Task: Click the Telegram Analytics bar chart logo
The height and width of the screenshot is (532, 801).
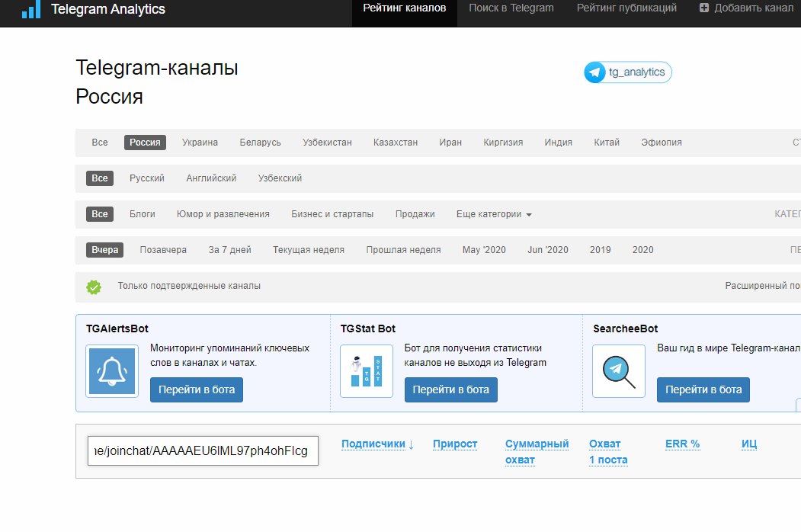Action: 31,9
